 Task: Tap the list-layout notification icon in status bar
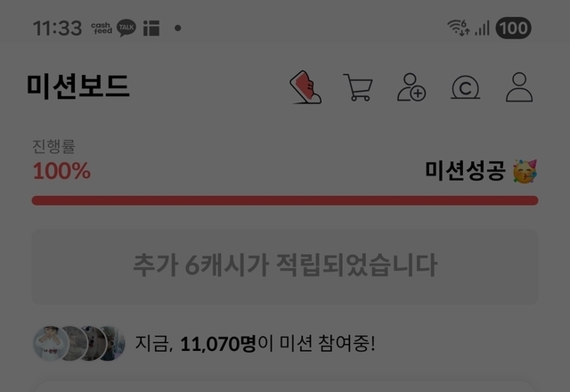(x=151, y=28)
